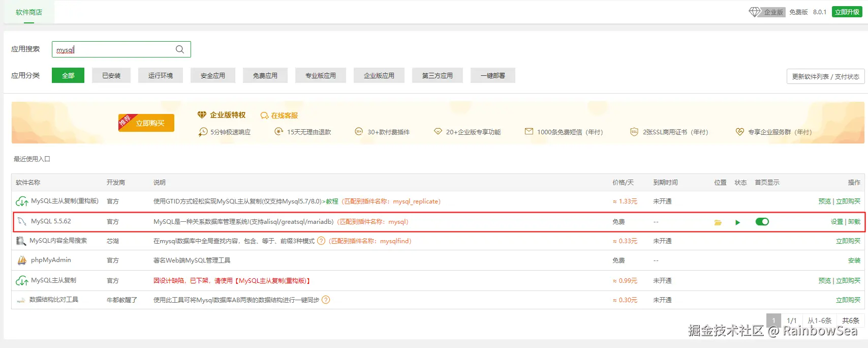Click pagination page 1 button
Image resolution: width=868 pixels, height=348 pixels.
(773, 321)
